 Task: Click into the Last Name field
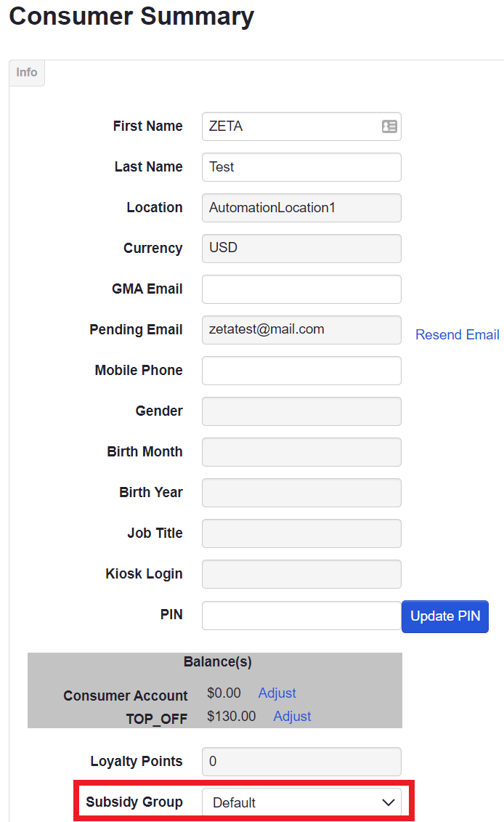coord(302,167)
